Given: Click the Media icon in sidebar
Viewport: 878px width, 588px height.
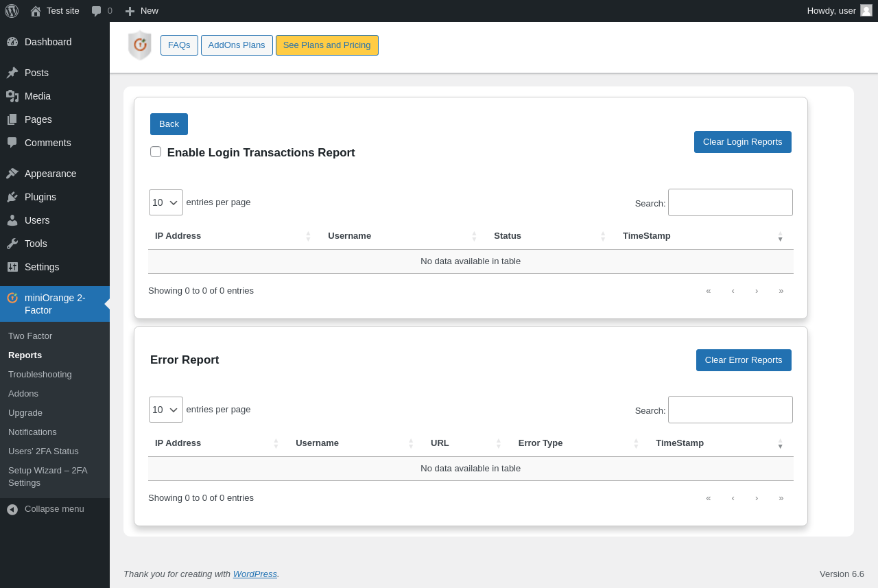Looking at the screenshot, I should pyautogui.click(x=12, y=96).
